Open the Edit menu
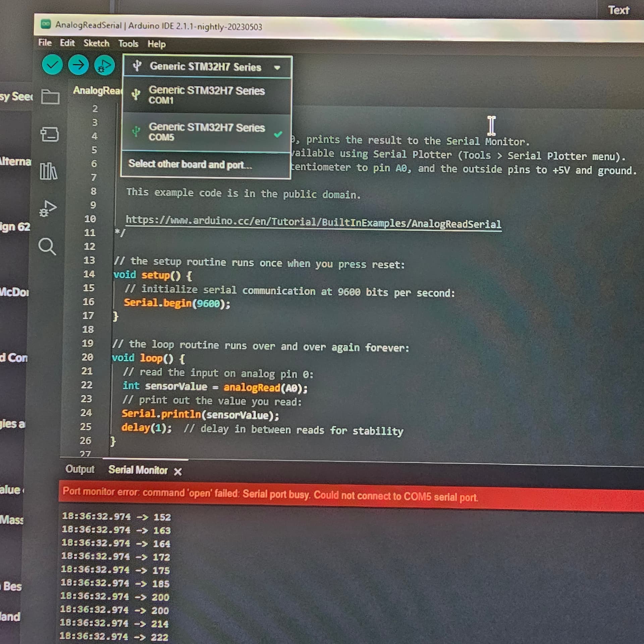 coord(67,43)
